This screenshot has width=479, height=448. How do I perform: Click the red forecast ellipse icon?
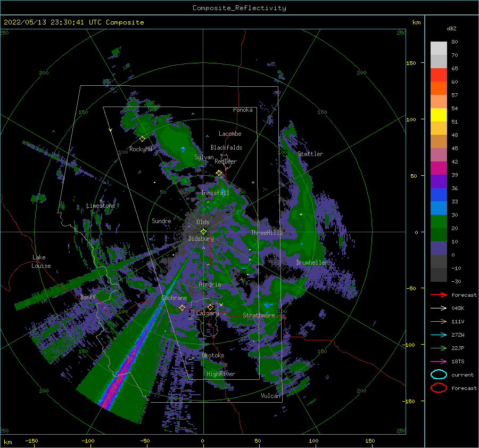(x=439, y=388)
